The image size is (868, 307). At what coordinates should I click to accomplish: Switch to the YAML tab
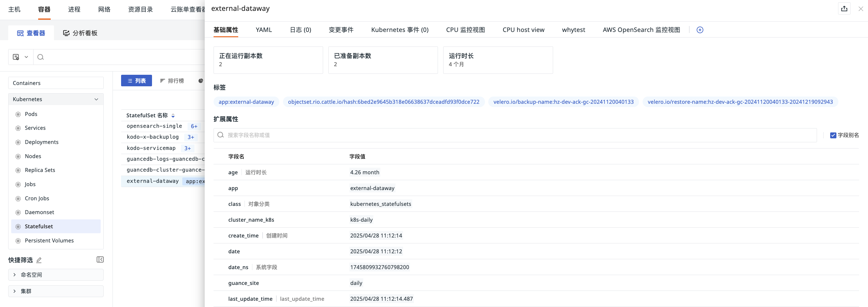264,30
